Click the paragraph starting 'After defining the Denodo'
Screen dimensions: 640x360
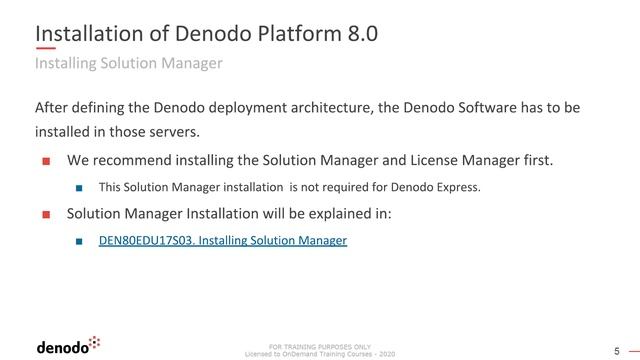pyautogui.click(x=307, y=120)
